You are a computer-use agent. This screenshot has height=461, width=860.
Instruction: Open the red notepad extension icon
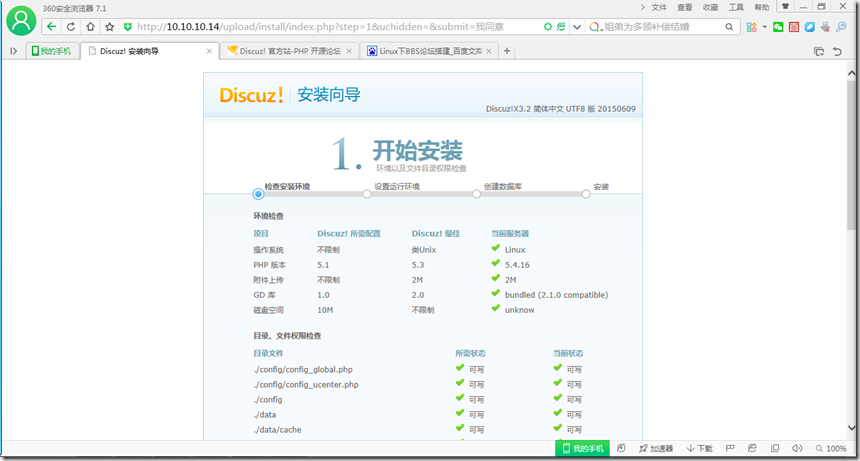pos(794,26)
